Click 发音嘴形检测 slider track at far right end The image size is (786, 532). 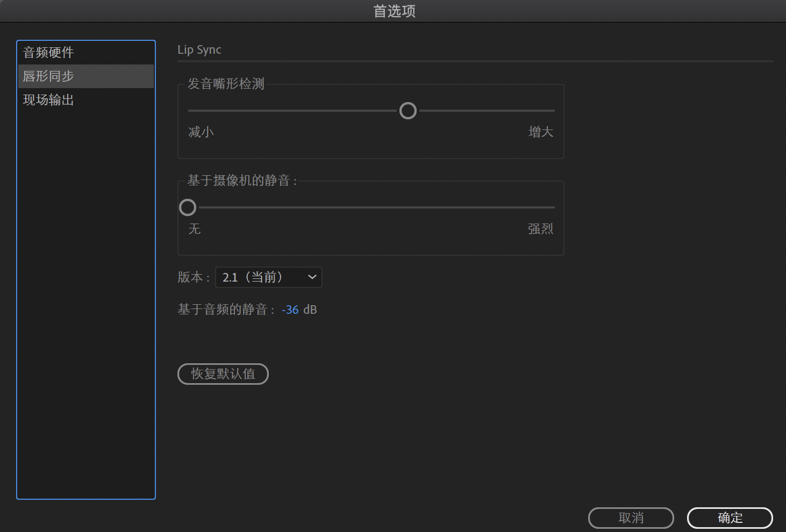(553, 111)
